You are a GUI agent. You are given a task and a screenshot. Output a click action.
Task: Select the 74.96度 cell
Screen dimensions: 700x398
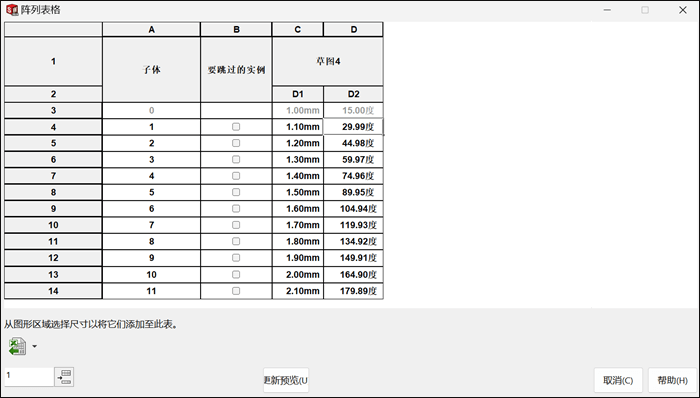(353, 176)
